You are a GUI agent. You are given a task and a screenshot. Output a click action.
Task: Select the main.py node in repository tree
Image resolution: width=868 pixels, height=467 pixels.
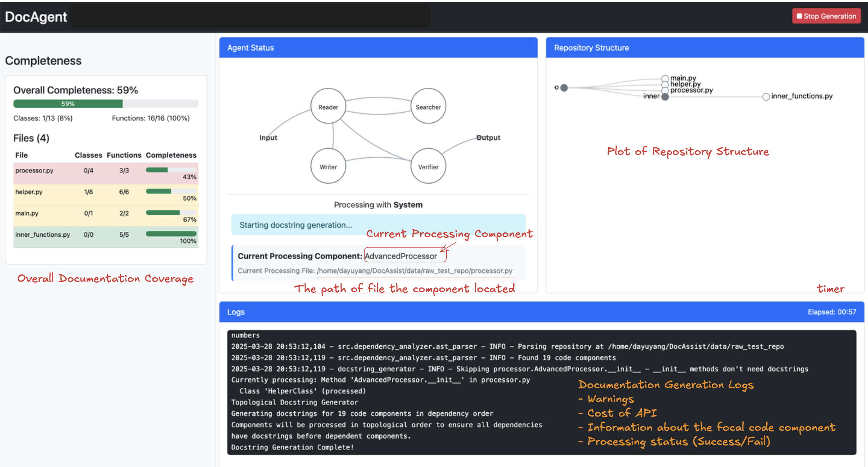(x=665, y=78)
